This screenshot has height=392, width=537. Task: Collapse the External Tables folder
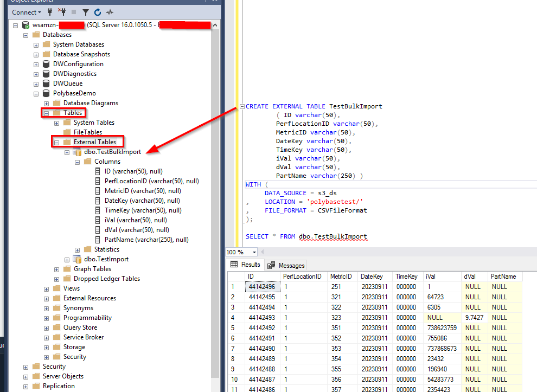click(57, 143)
